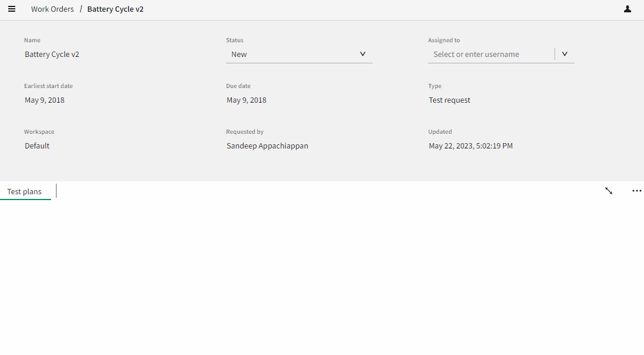This screenshot has width=644, height=355.
Task: Click requester Sandeep Appachiappan
Action: tap(267, 146)
